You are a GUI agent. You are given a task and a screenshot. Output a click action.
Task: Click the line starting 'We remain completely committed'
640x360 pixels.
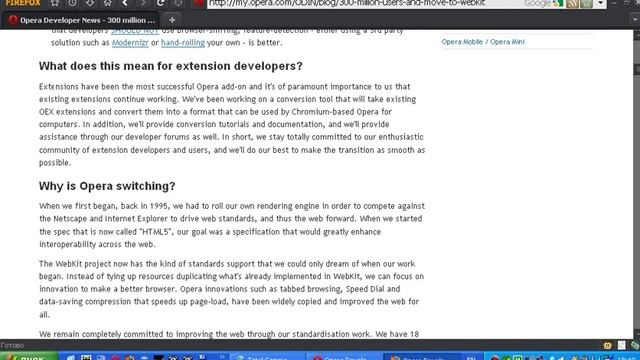pos(229,334)
